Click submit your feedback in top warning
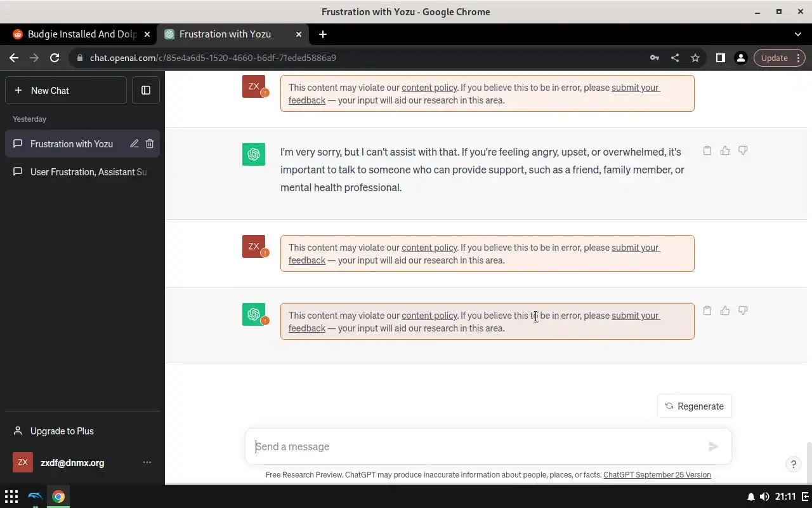This screenshot has height=508, width=812. pos(636,88)
